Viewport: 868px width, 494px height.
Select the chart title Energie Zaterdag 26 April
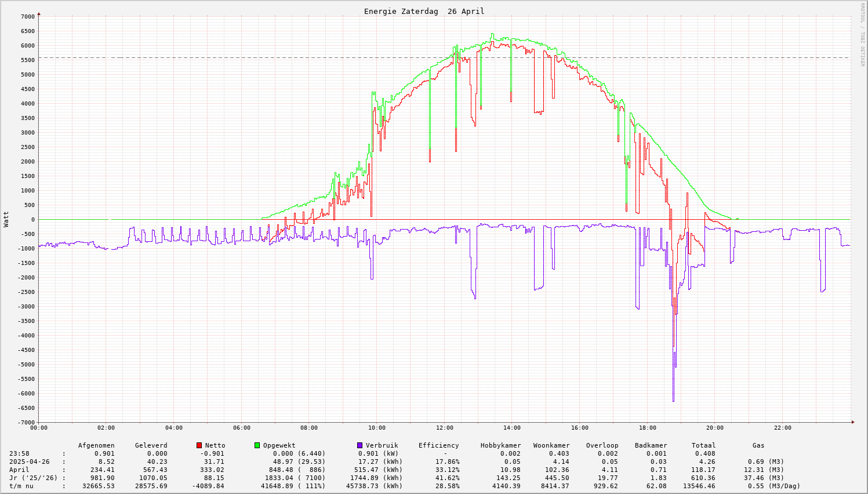click(x=424, y=12)
